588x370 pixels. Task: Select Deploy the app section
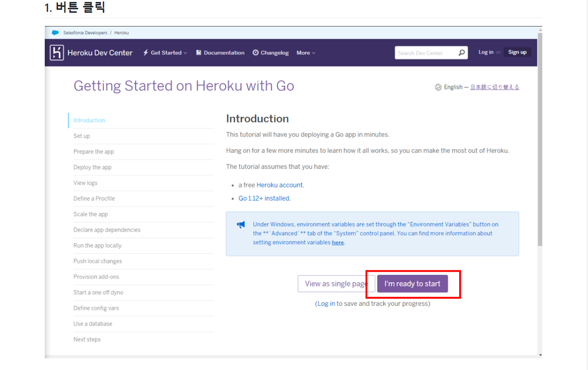tap(92, 167)
